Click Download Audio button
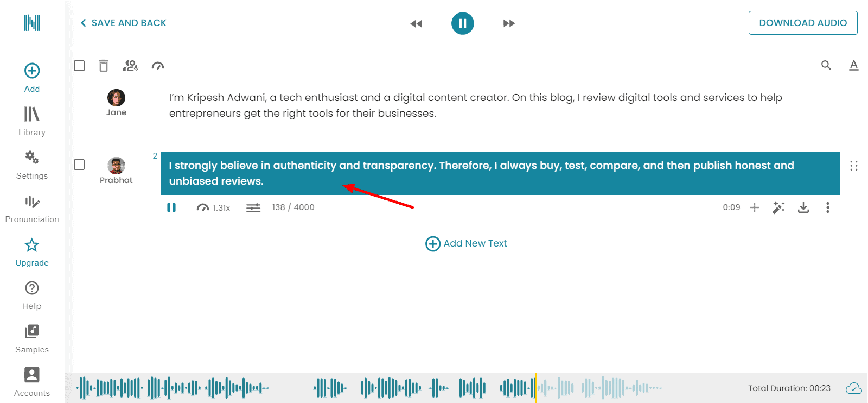 (x=803, y=23)
